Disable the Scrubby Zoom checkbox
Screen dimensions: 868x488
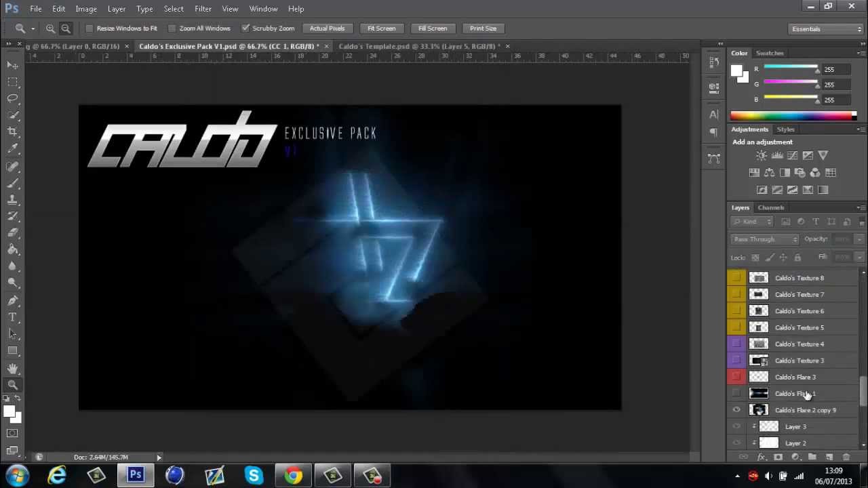coord(245,28)
